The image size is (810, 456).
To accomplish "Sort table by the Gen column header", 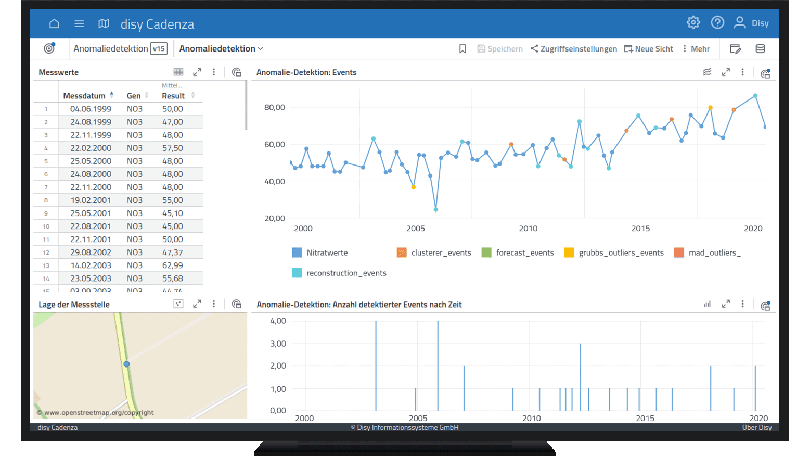I will coord(133,95).
